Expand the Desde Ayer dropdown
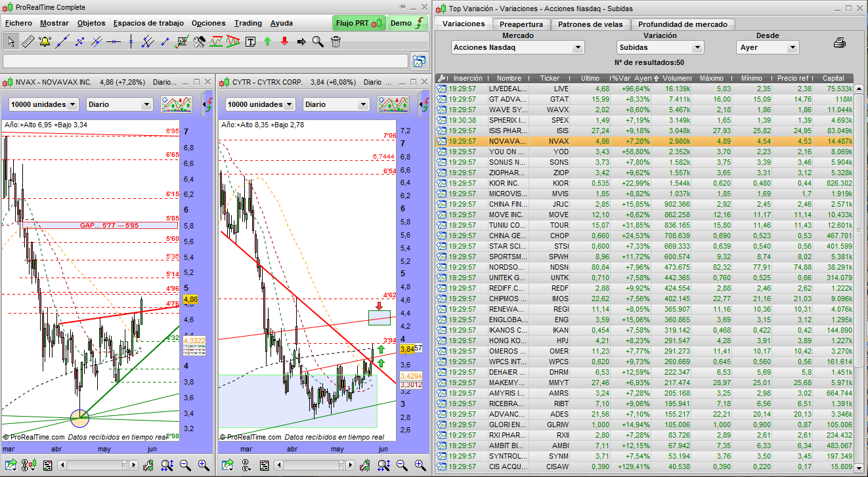This screenshot has height=477, width=868. pyautogui.click(x=768, y=47)
